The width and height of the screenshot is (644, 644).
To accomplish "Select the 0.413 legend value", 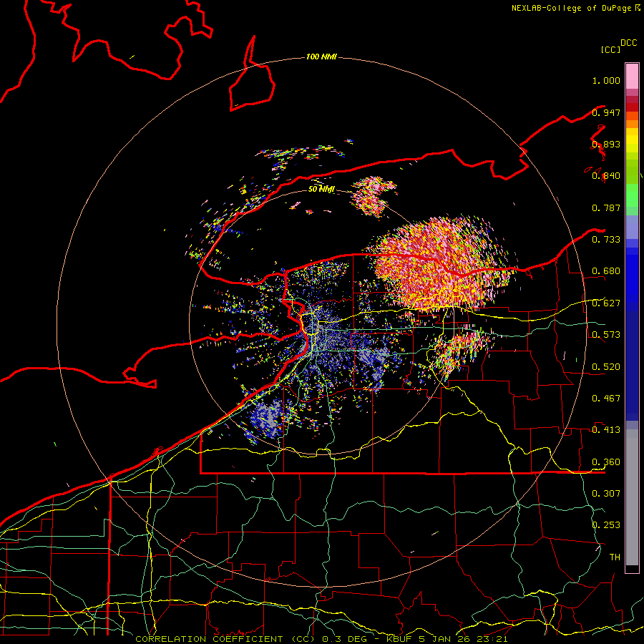I will [x=606, y=430].
